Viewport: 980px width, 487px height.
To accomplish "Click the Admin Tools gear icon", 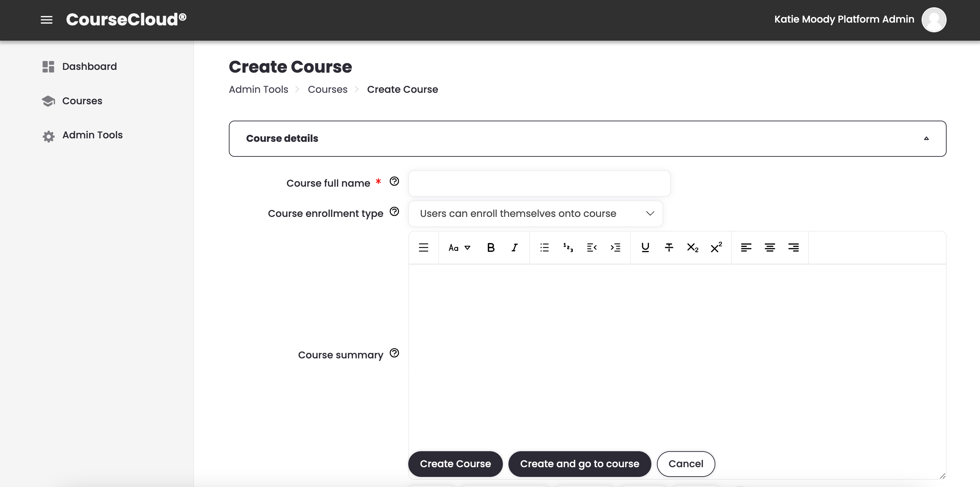I will (48, 136).
